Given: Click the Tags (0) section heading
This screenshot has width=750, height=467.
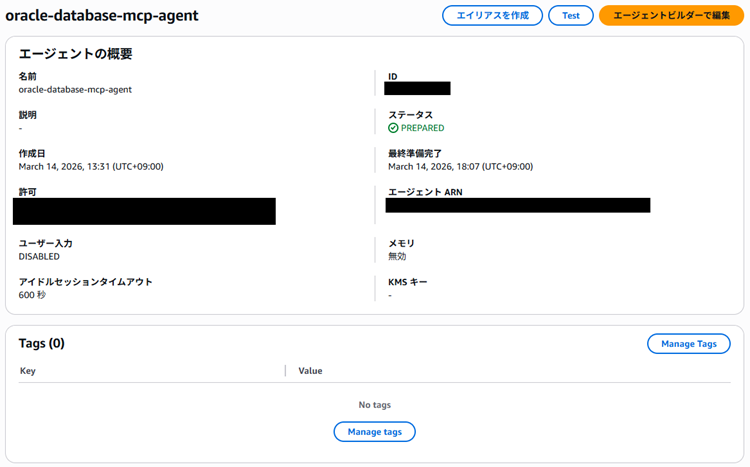Looking at the screenshot, I should point(42,344).
